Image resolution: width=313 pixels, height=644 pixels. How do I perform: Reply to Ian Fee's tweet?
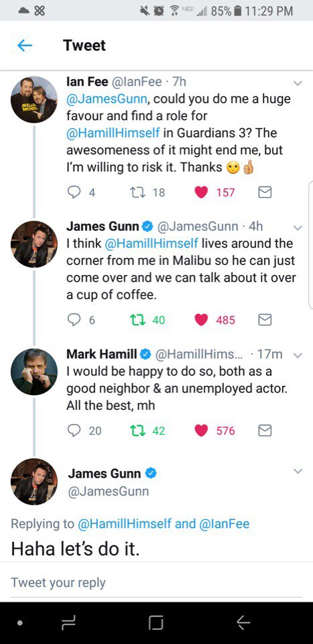click(x=74, y=193)
